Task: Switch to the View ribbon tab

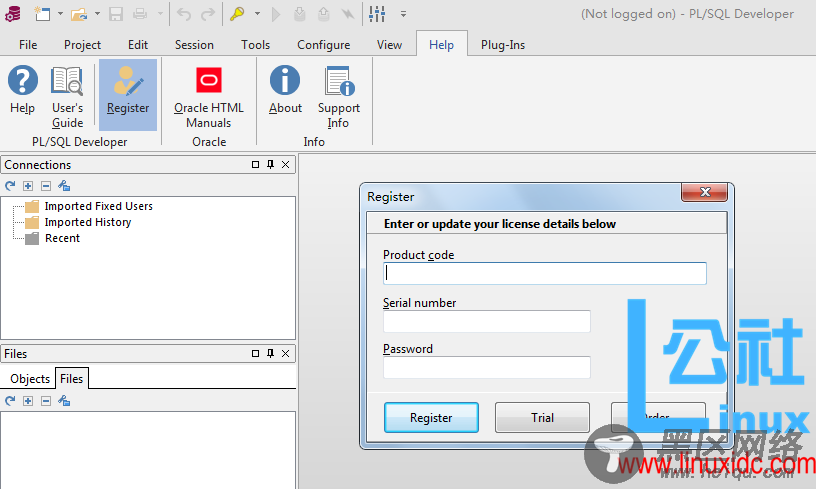Action: click(389, 45)
